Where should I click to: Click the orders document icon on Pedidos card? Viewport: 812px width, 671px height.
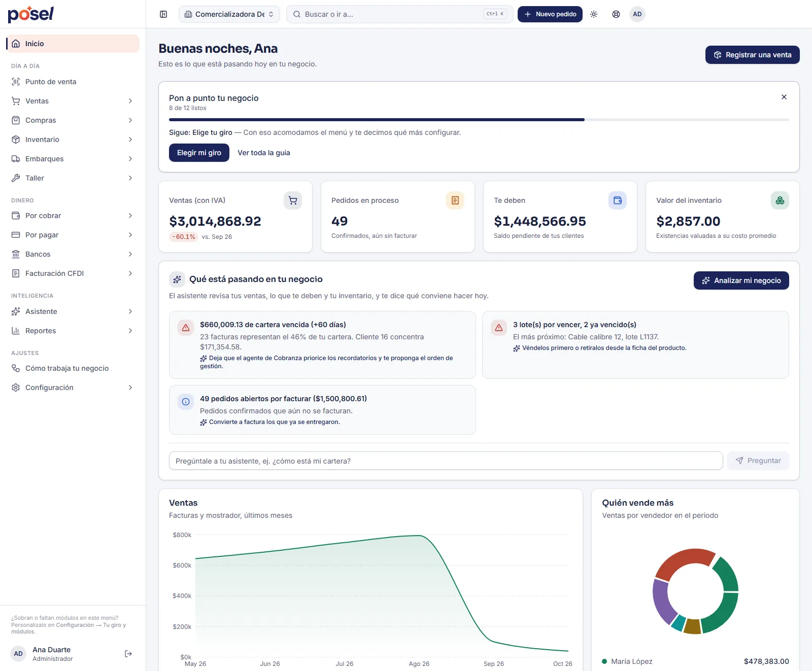tap(455, 200)
